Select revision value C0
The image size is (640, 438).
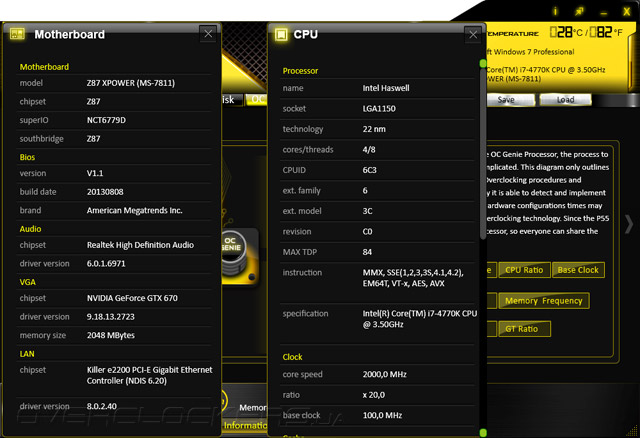click(x=367, y=231)
